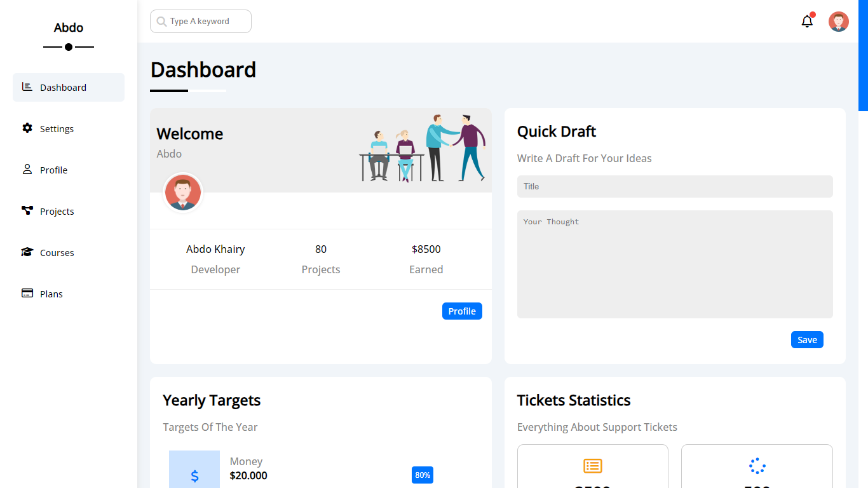Click the 80% progress badge for Money
The height and width of the screenshot is (488, 868).
pyautogui.click(x=422, y=475)
